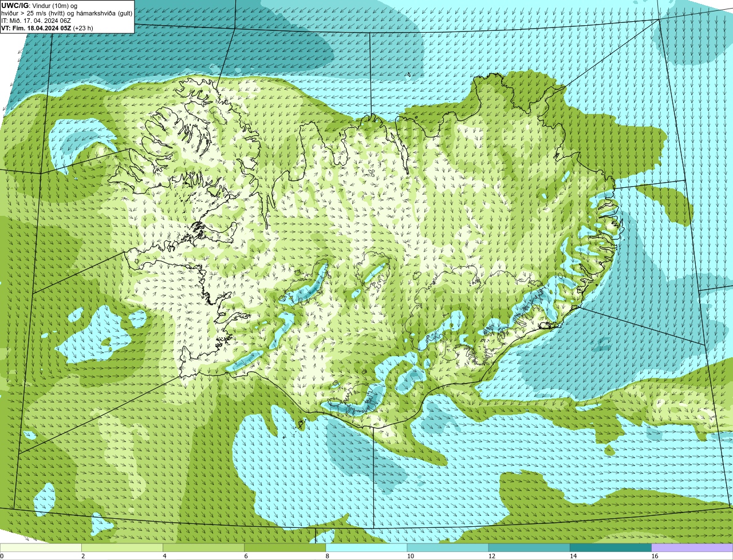Select the light cyan 8–10 legend swatch

point(366,547)
